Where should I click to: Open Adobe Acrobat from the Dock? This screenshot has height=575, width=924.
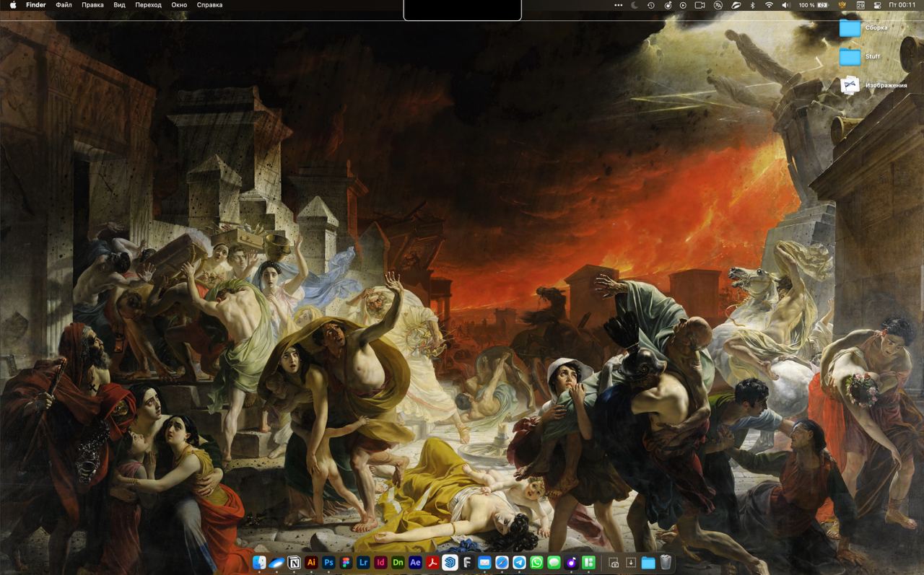point(432,563)
